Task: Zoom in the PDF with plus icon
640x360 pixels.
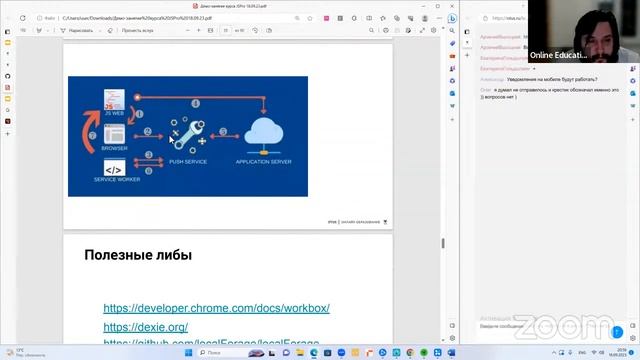Action: 199,30
